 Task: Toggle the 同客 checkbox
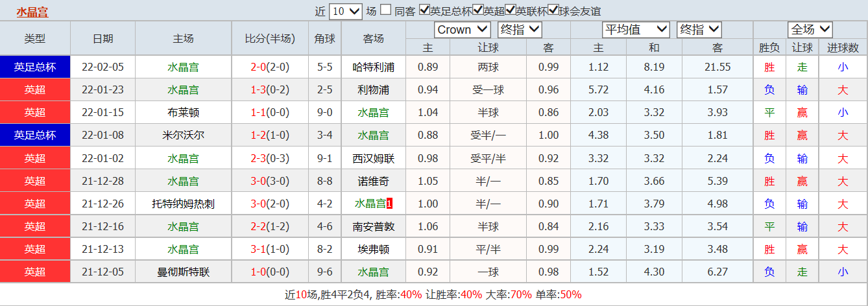pos(386,10)
